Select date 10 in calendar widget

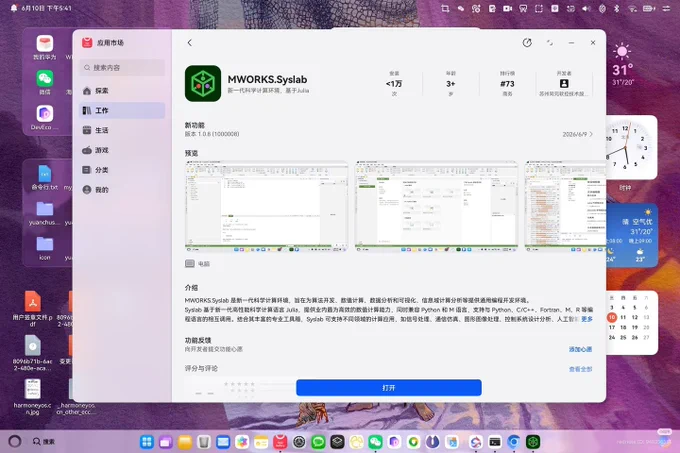point(611,317)
